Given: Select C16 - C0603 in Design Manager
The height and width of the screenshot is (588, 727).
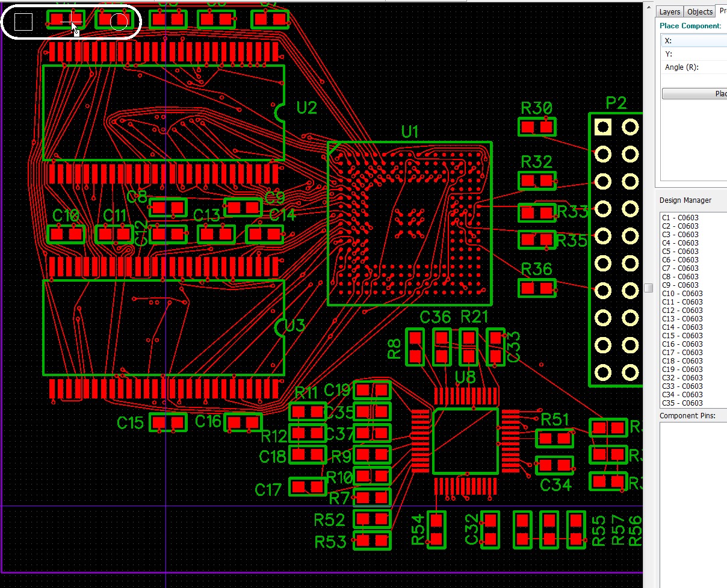Looking at the screenshot, I should tap(682, 344).
